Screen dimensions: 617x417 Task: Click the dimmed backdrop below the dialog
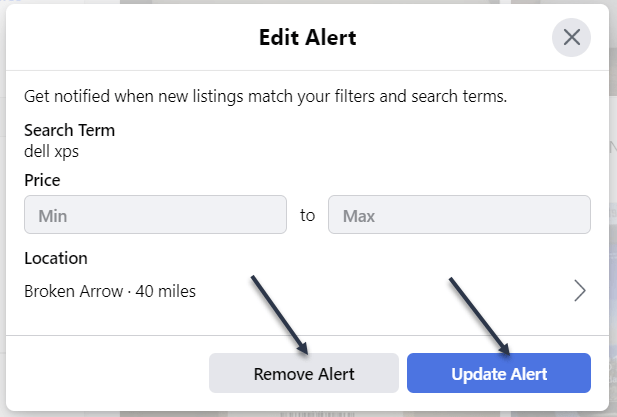(x=300, y=412)
